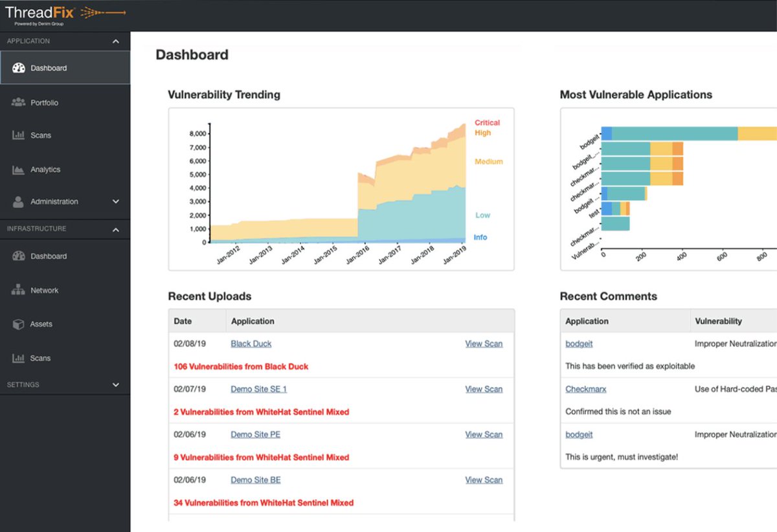The height and width of the screenshot is (532, 777).
Task: Open bodgeit link above 'verified as exploitable'
Action: coord(579,344)
